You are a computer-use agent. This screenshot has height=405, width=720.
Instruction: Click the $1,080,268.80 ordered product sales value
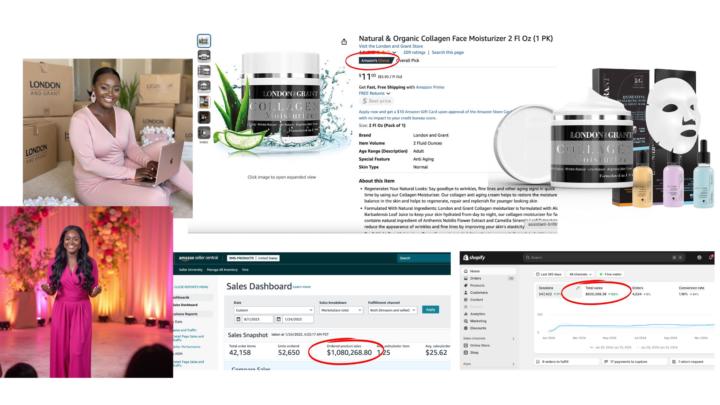pyautogui.click(x=349, y=353)
